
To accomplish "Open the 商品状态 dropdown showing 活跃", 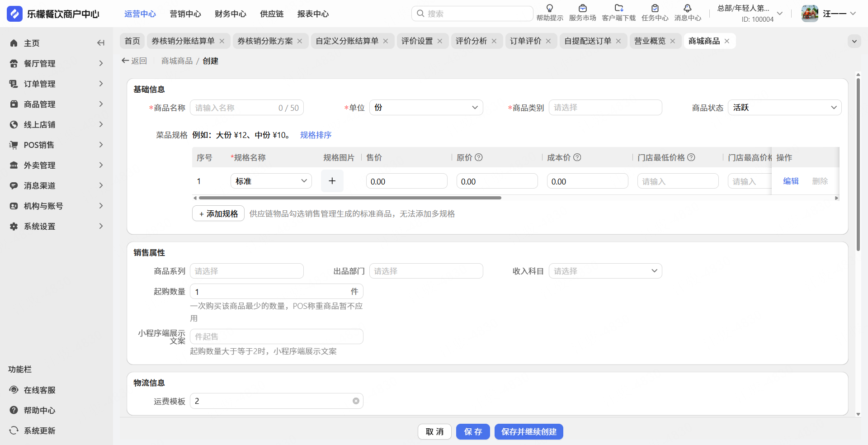I will 784,108.
